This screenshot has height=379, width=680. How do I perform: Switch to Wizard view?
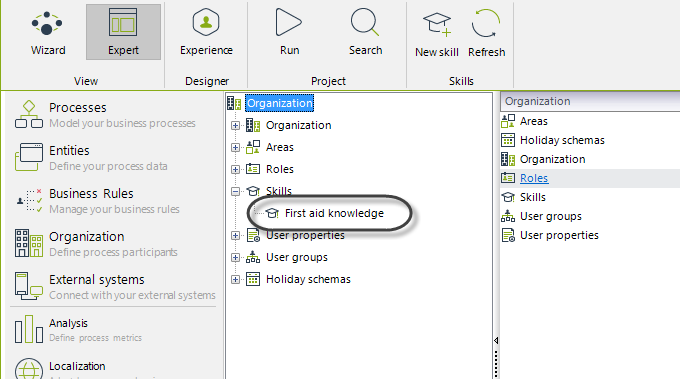point(48,33)
